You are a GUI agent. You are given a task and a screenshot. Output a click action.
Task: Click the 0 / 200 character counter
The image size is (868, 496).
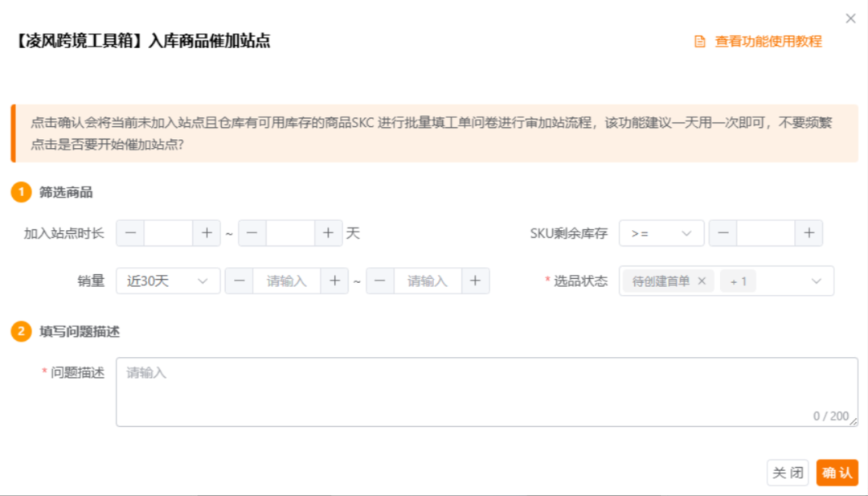point(830,416)
